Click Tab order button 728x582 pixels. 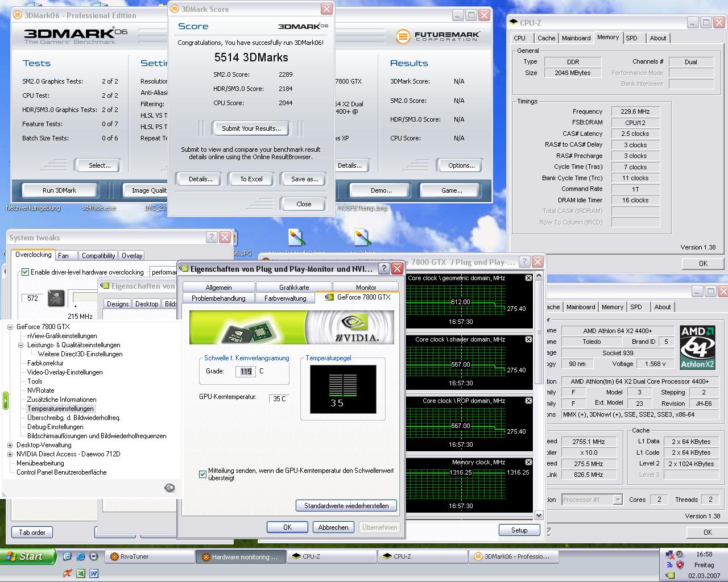pyautogui.click(x=32, y=533)
